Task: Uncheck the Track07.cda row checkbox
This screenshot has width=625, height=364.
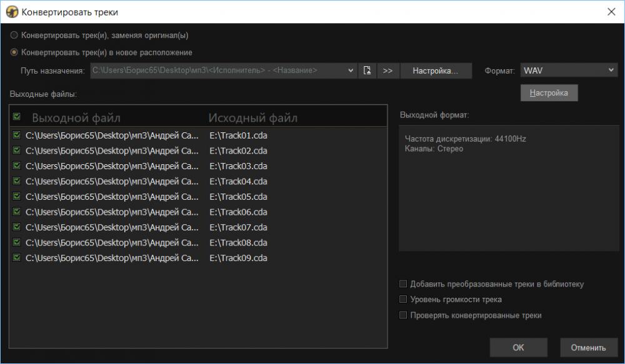Action: [17, 227]
